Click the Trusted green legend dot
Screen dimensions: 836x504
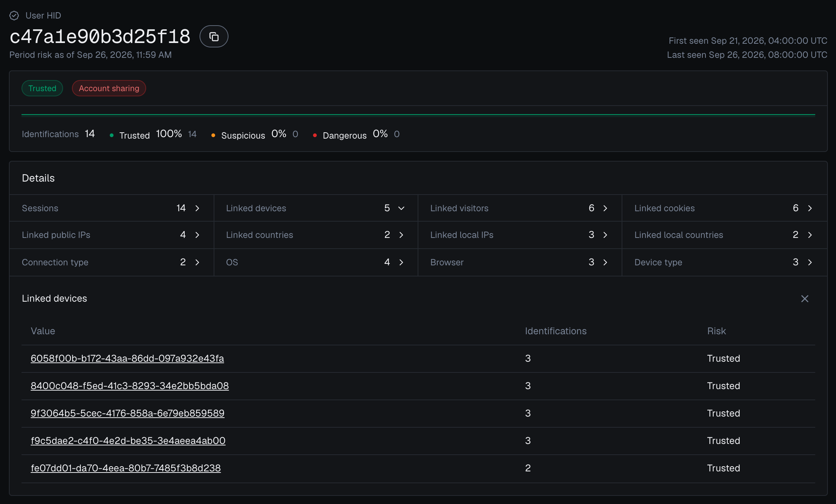coord(112,136)
